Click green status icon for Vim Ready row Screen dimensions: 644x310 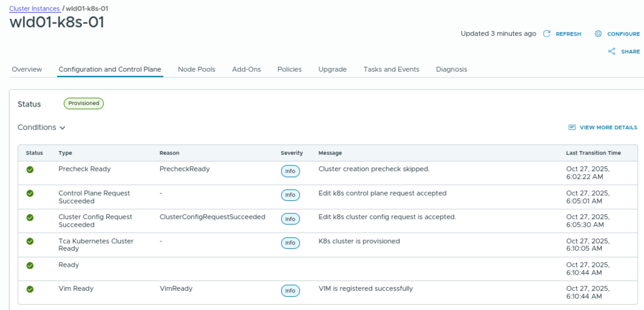pyautogui.click(x=30, y=289)
